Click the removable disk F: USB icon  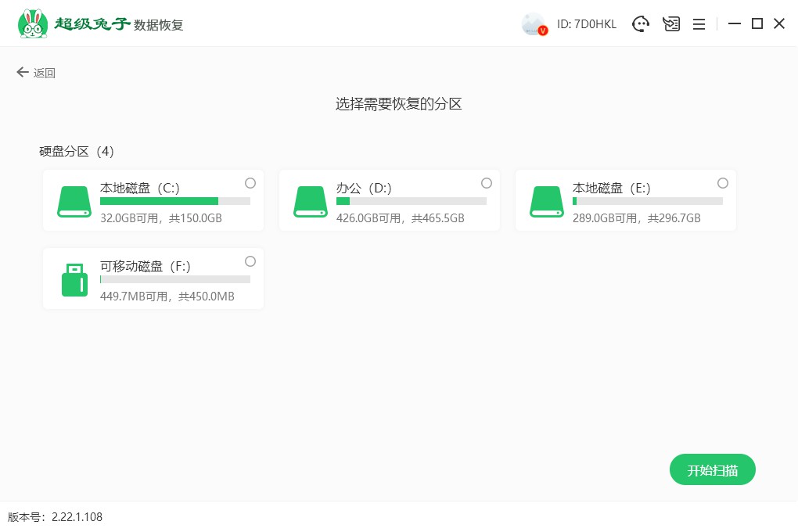coord(74,280)
